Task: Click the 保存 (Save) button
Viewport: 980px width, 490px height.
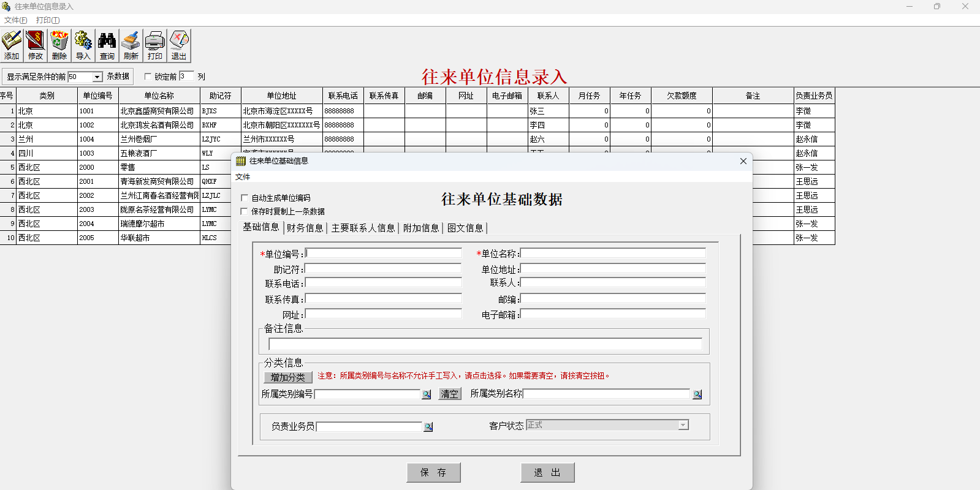Action: click(x=433, y=472)
